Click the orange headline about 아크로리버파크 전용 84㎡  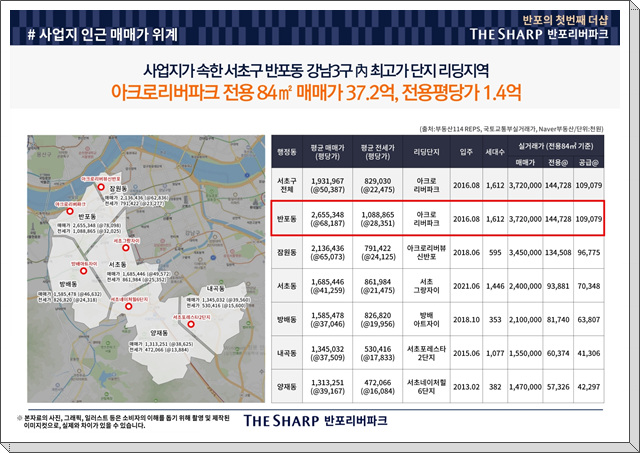coord(316,93)
